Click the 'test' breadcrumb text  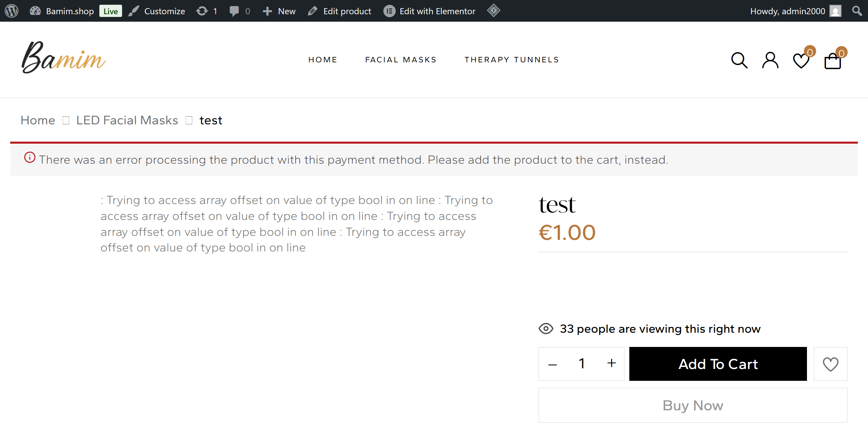click(211, 120)
